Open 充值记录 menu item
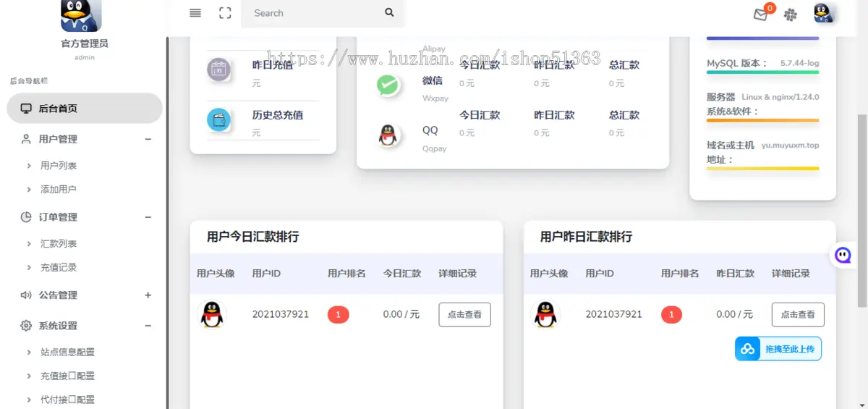Screen dimensions: 868x409 [x=59, y=268]
